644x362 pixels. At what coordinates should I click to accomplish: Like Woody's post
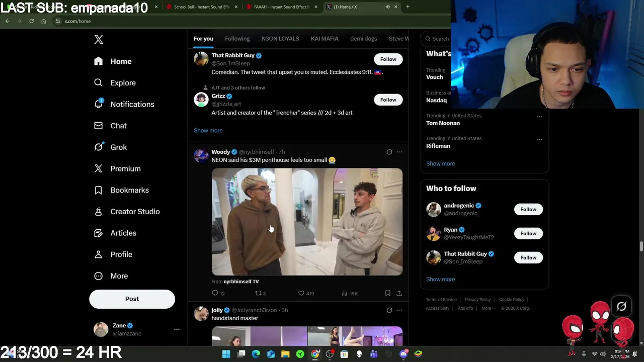pyautogui.click(x=306, y=293)
